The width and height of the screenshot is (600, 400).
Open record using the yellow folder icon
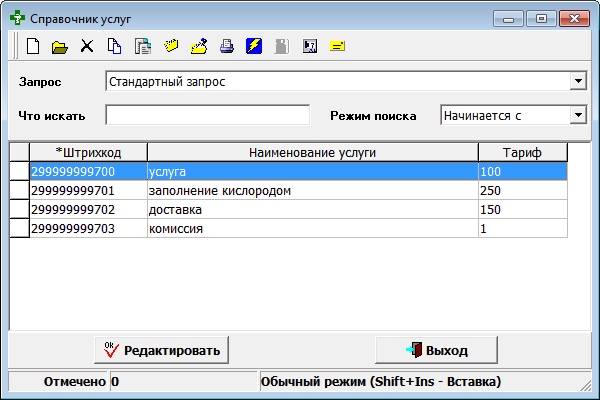pyautogui.click(x=60, y=47)
